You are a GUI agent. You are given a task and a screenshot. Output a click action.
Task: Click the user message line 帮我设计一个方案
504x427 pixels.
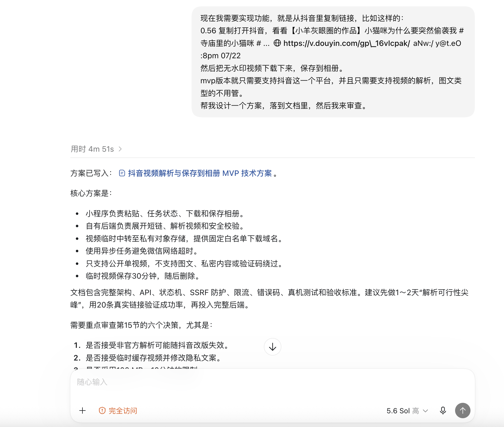point(284,106)
